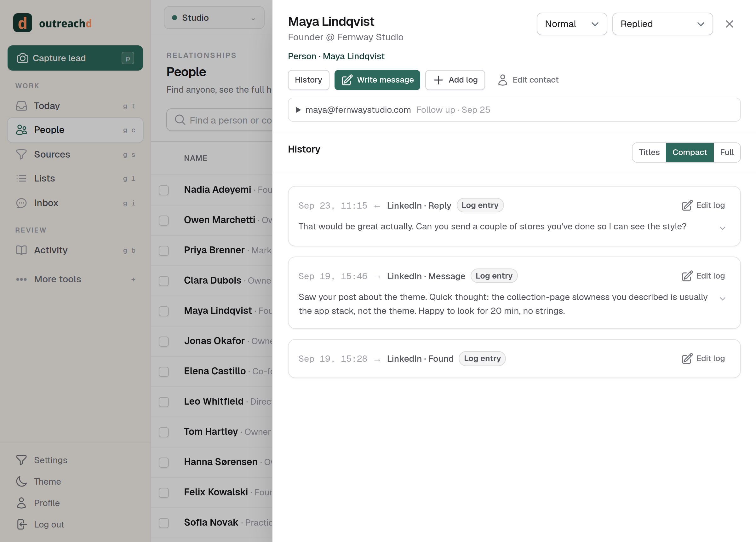Switch history view to Titles

click(649, 153)
